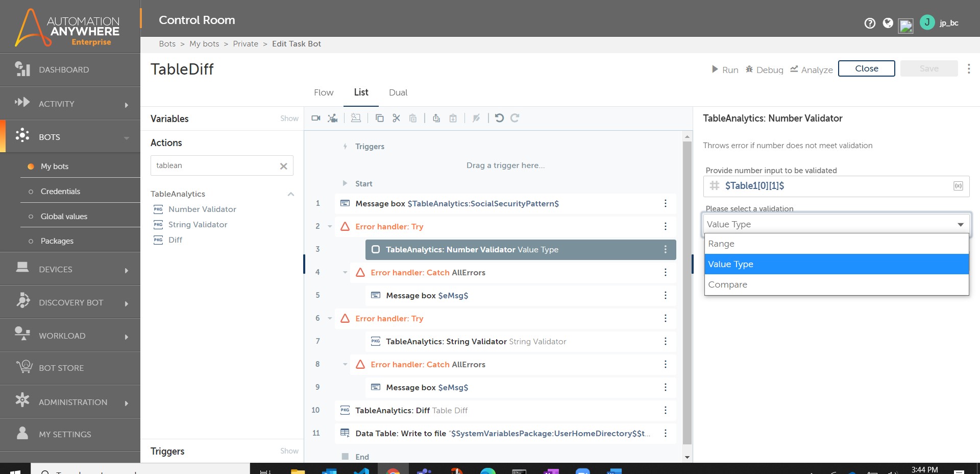Screen dimensions: 980x474
Task: Click the vertical scrollbar of action list
Action: (687, 291)
